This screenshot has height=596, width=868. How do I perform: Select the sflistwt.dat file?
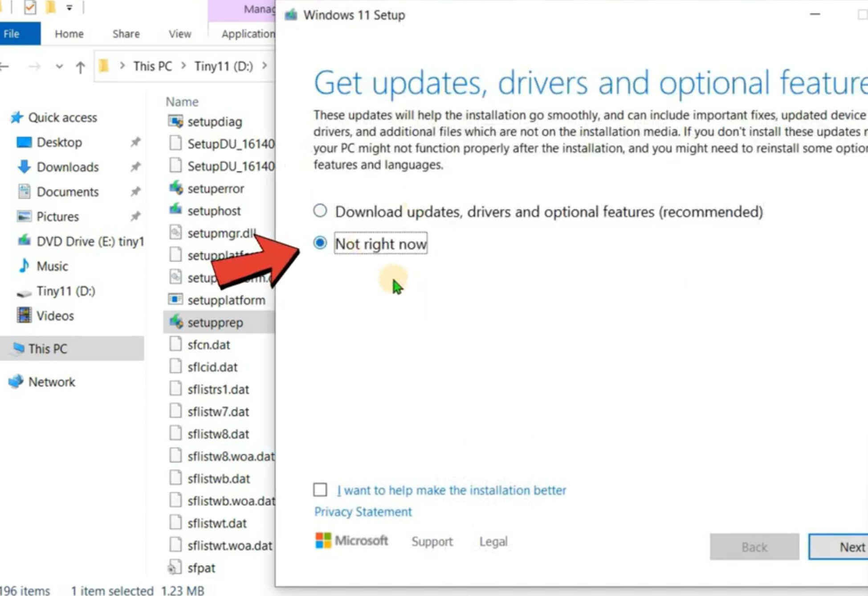(217, 523)
